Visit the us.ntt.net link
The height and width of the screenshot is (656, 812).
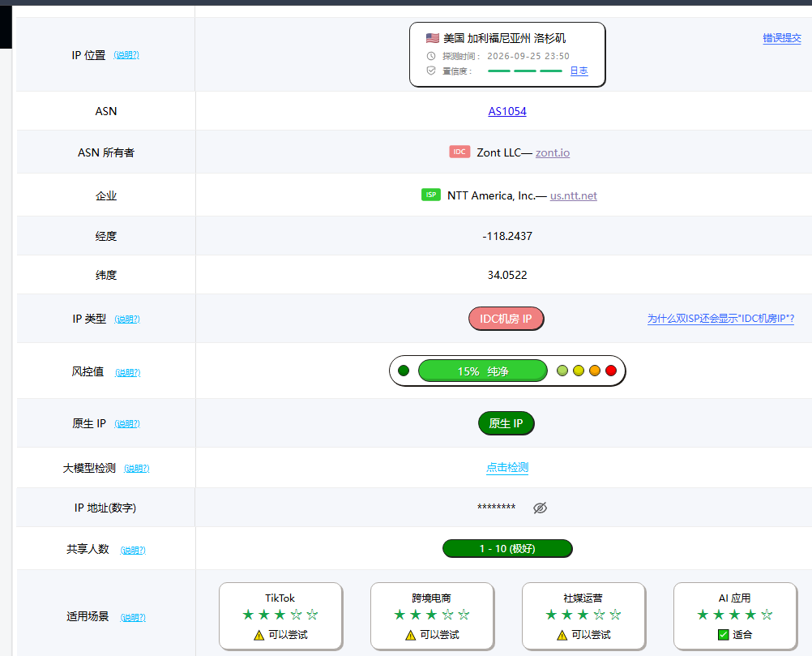click(x=573, y=196)
